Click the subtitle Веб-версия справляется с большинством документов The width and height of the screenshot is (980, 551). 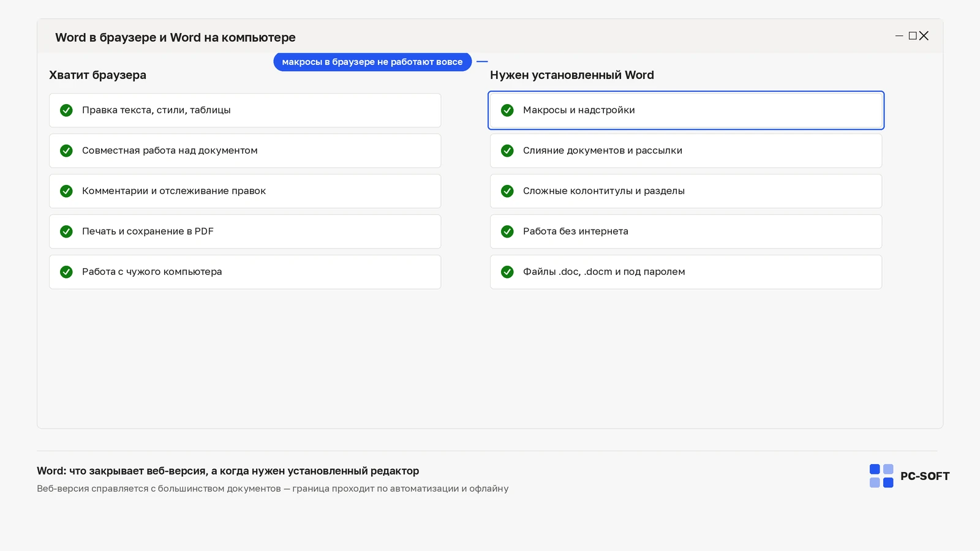[x=273, y=489]
